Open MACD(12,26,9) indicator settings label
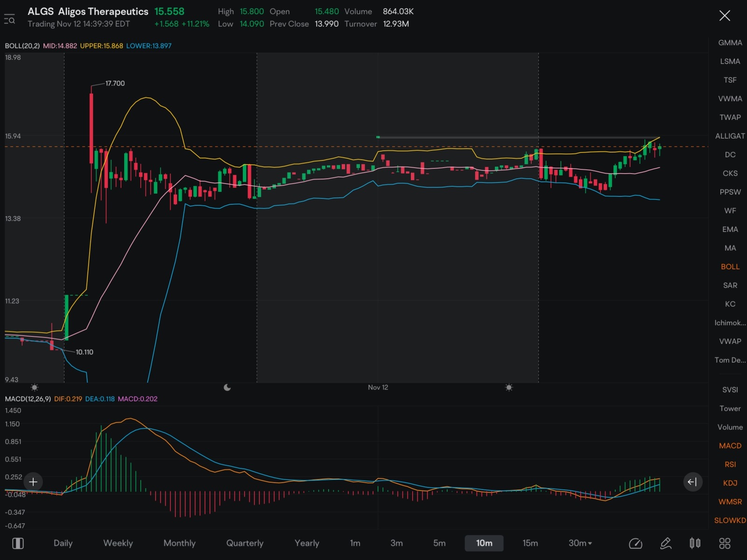The width and height of the screenshot is (747, 560). pyautogui.click(x=28, y=399)
